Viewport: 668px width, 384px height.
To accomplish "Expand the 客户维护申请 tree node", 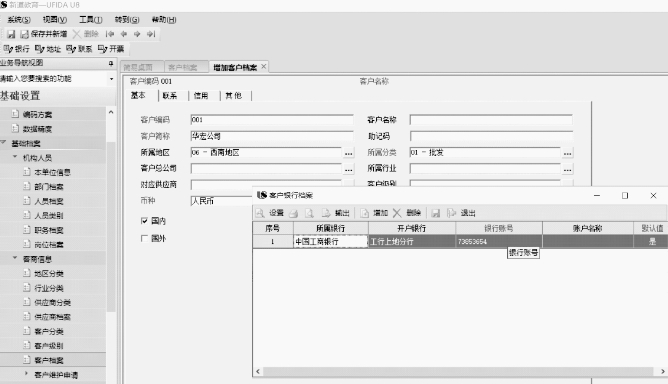I will 26,374.
